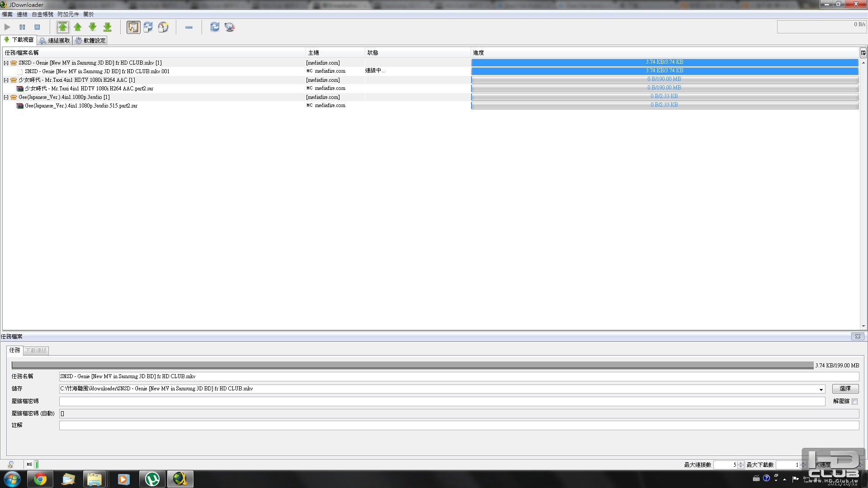868x488 pixels.
Task: Click rar icon of Gee part2 file
Action: tap(20, 106)
